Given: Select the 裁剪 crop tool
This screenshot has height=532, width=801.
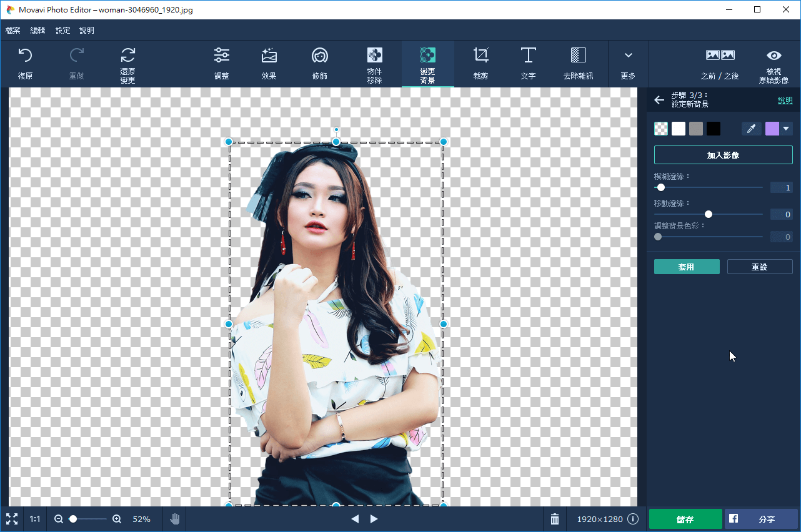Looking at the screenshot, I should pyautogui.click(x=480, y=56).
